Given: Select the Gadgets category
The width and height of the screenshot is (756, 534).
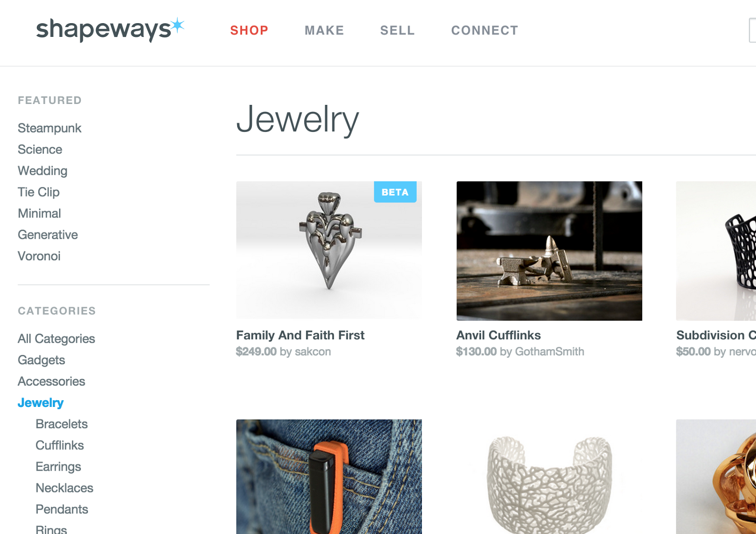Looking at the screenshot, I should click(42, 360).
